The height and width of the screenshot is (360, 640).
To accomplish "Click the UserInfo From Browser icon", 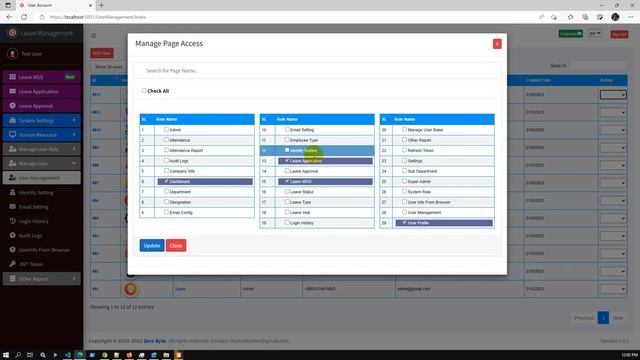I will click(x=13, y=249).
